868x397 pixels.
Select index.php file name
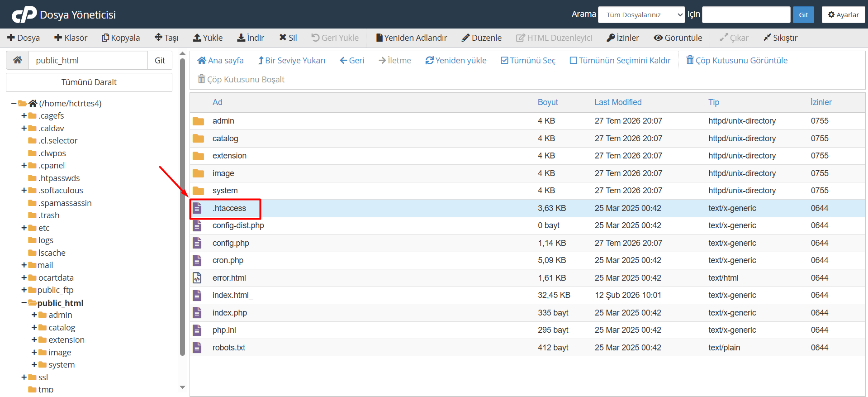230,313
